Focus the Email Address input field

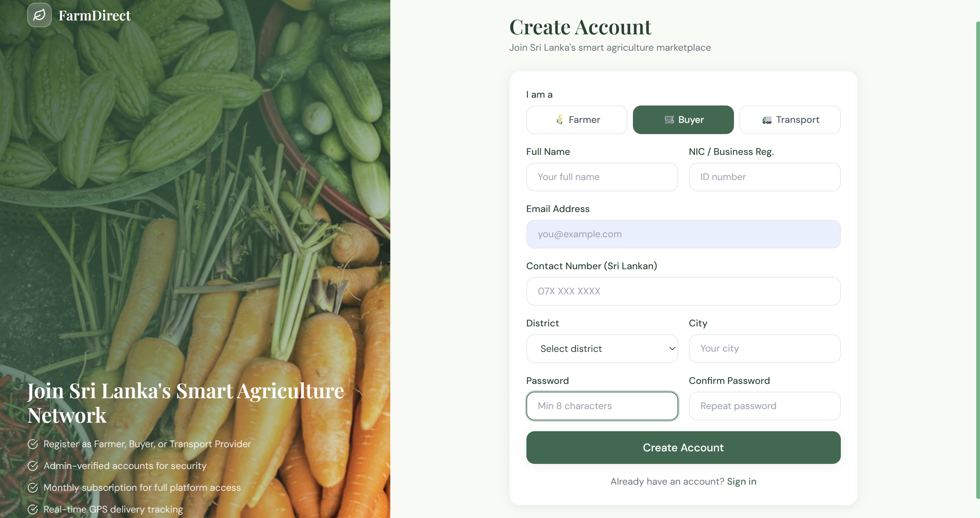[x=683, y=234]
